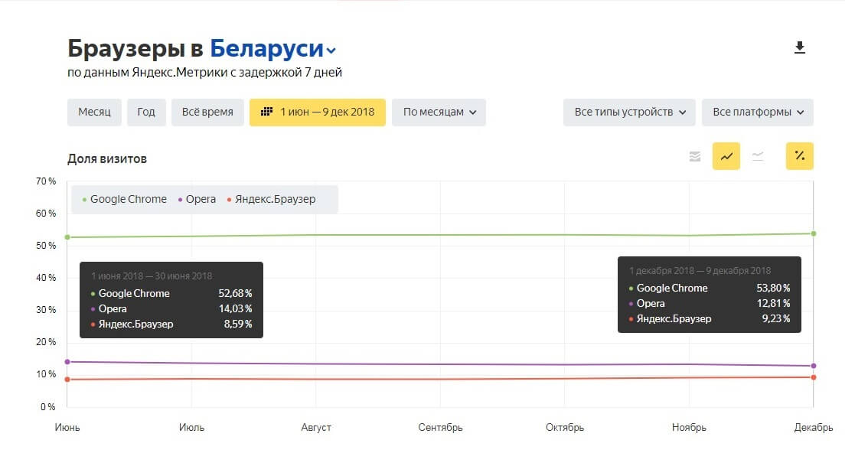Click the purple Opera legend dot
868x450 pixels.
(x=179, y=199)
